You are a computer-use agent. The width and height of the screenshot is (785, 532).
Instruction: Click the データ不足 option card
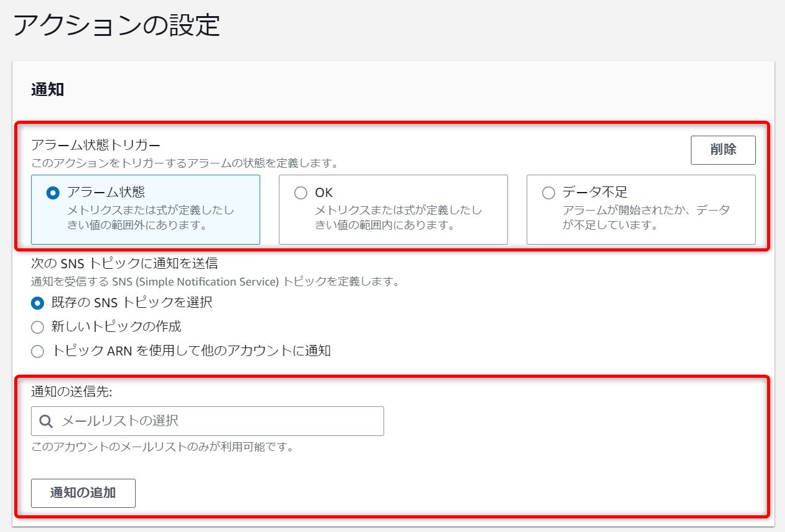641,209
